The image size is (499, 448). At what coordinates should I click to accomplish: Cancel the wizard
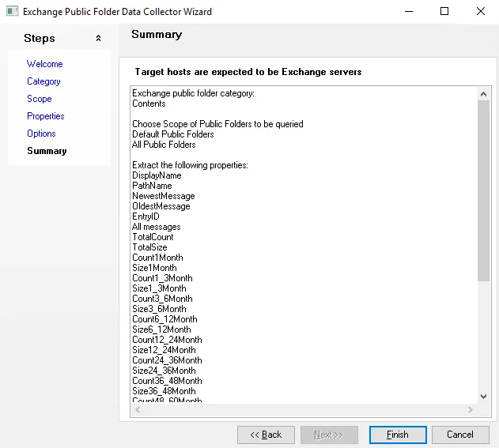point(460,435)
